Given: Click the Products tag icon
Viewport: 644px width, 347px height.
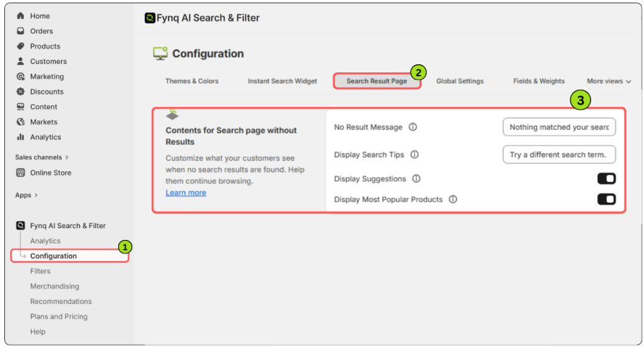Looking at the screenshot, I should click(20, 46).
